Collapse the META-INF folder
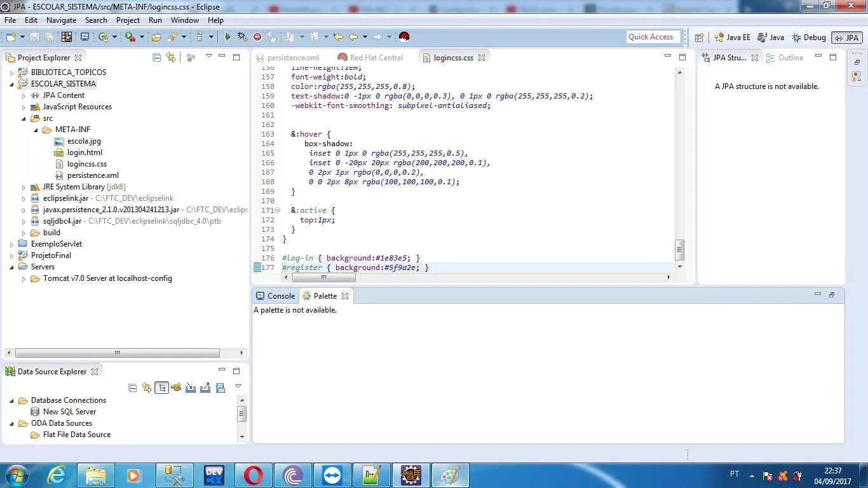Viewport: 868px width, 488px height. 36,130
